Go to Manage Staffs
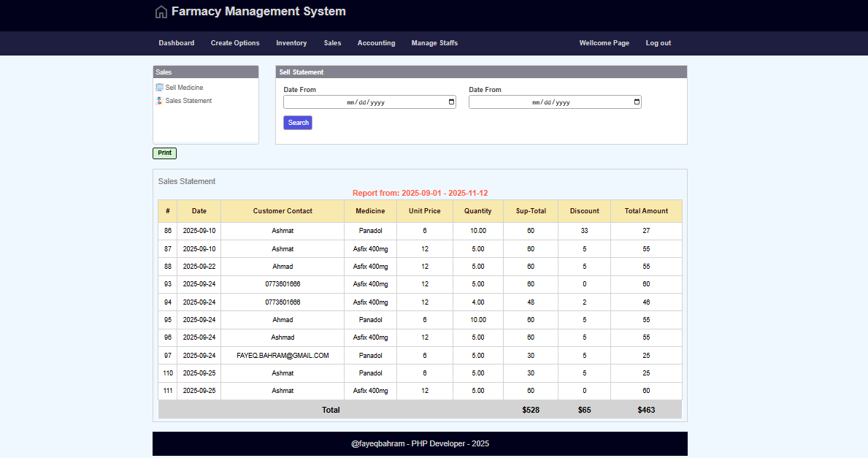The height and width of the screenshot is (458, 868). tap(434, 43)
